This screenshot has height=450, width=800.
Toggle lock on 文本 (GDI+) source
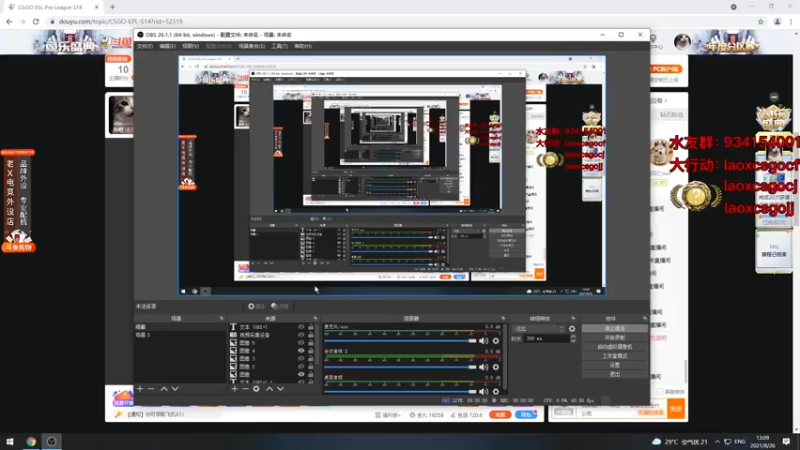(x=311, y=327)
